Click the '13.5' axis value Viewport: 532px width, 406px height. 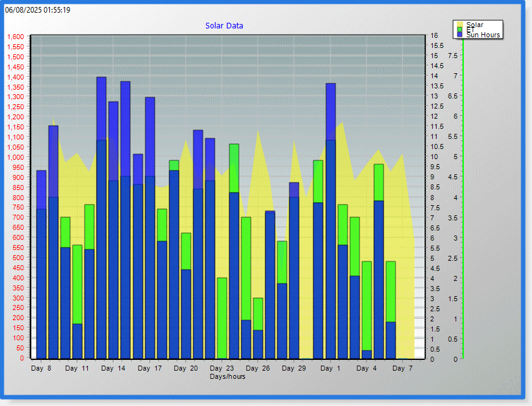(x=437, y=86)
